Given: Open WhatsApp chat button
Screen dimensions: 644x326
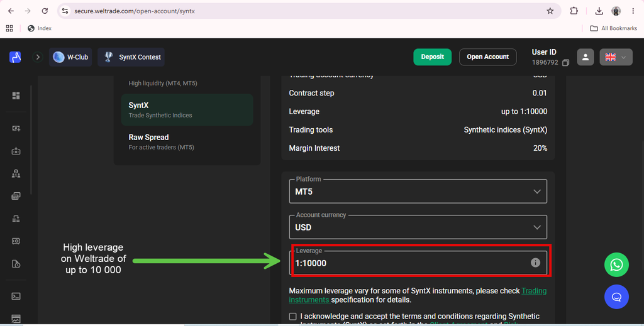Looking at the screenshot, I should pyautogui.click(x=616, y=264).
